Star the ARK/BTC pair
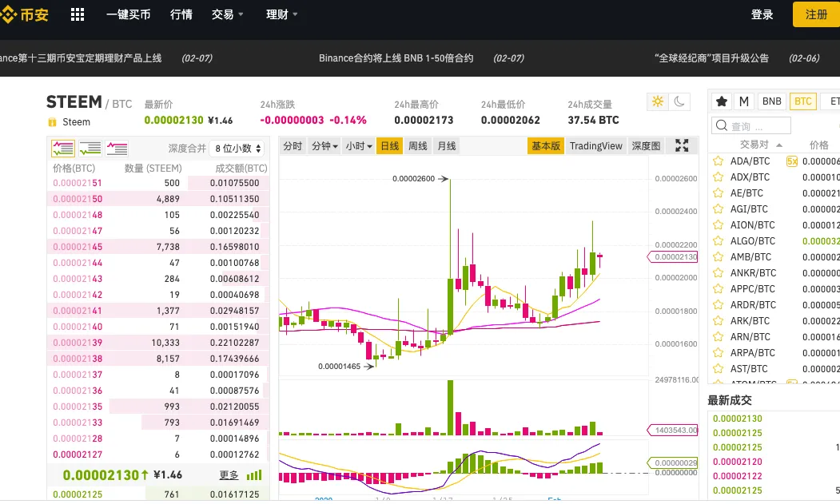The height and width of the screenshot is (504, 840). (718, 321)
